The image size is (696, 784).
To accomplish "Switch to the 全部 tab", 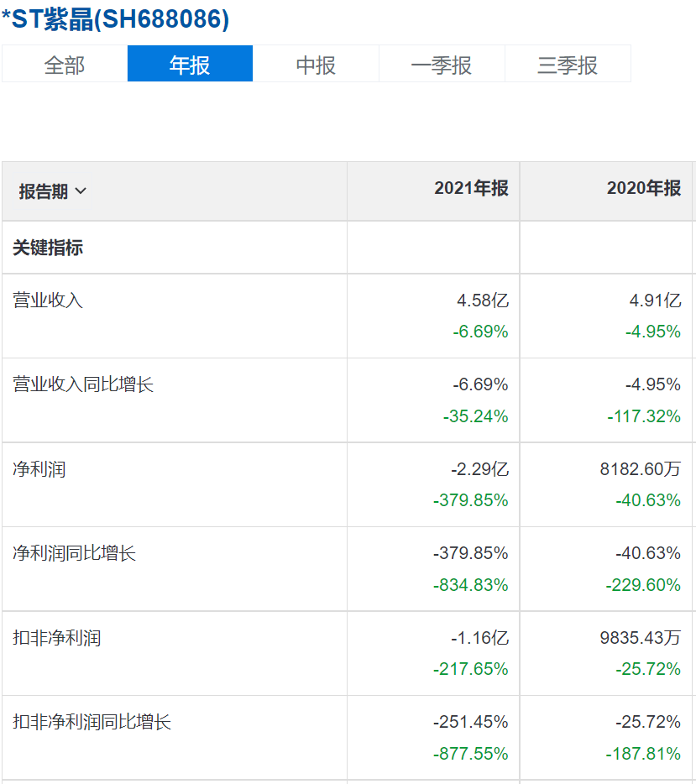I will click(65, 65).
